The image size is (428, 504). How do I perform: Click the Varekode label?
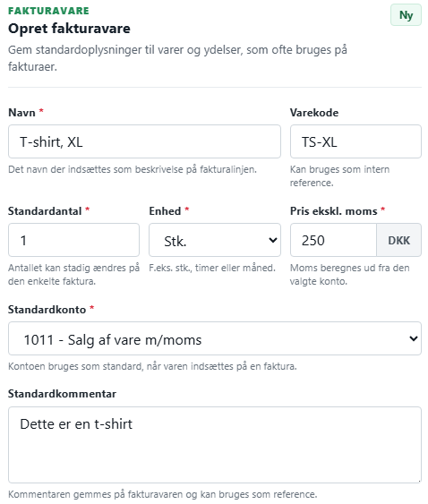(314, 113)
